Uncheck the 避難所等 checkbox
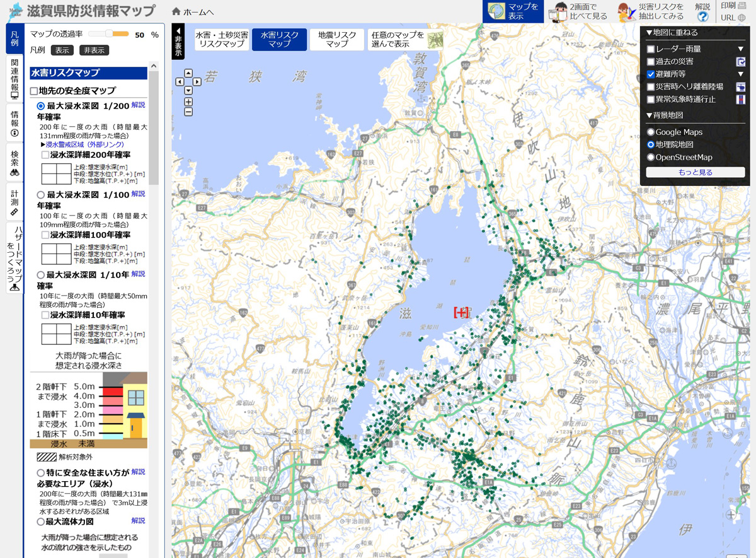This screenshot has height=558, width=756. (x=651, y=74)
